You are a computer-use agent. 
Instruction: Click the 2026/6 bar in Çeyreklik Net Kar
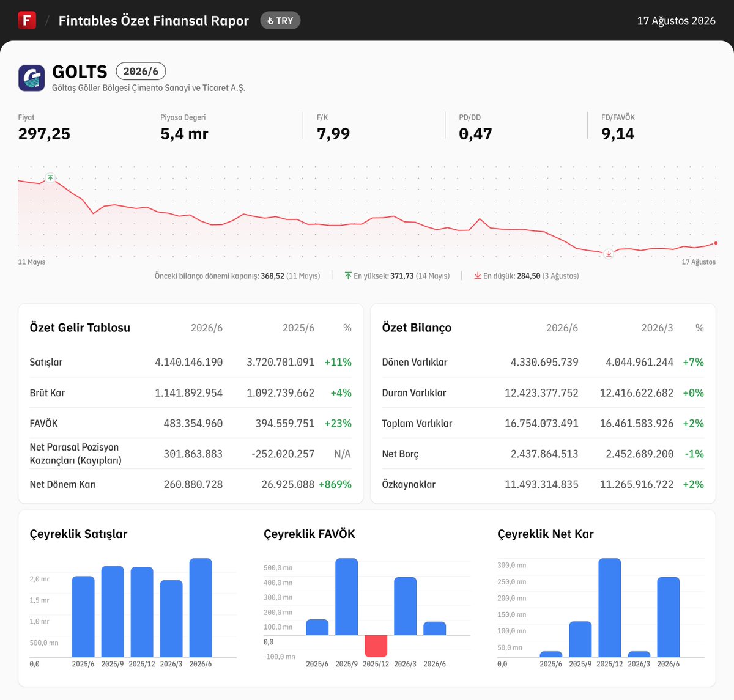(x=669, y=617)
